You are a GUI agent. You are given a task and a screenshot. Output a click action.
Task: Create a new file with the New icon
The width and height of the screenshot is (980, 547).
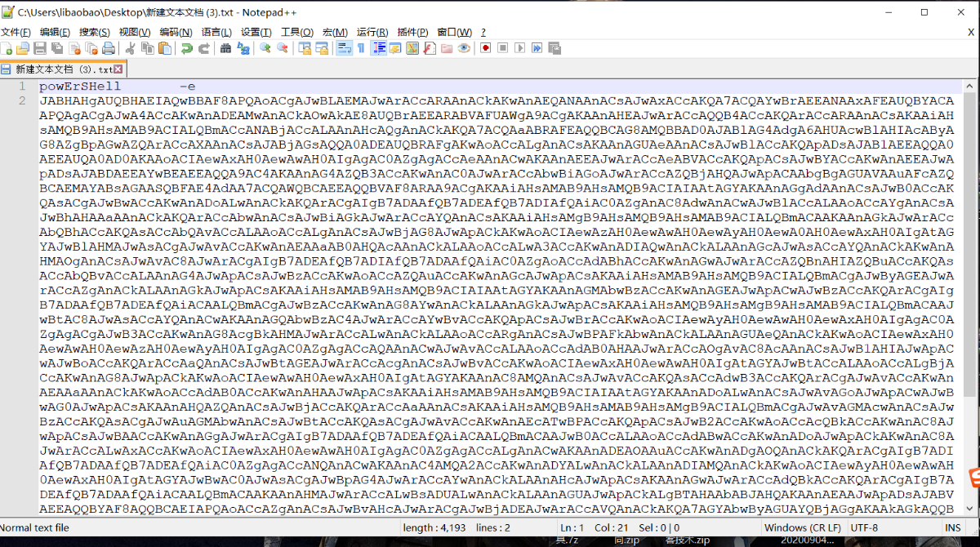(7, 48)
